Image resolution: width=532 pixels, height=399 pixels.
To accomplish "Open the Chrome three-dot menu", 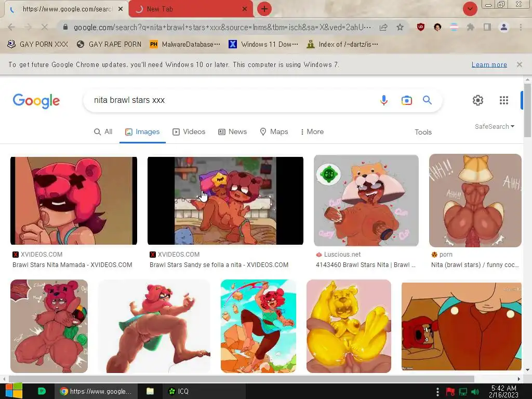I will coord(521,27).
